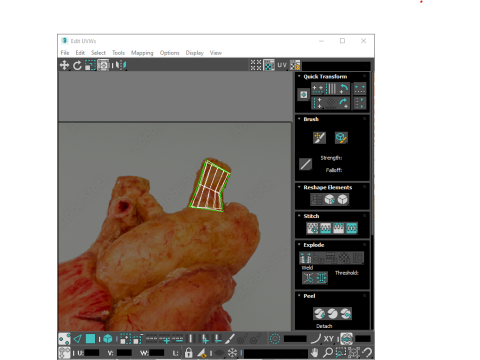Select the Scale Selected Subobject tool
The width and height of the screenshot is (480, 360).
tap(90, 65)
